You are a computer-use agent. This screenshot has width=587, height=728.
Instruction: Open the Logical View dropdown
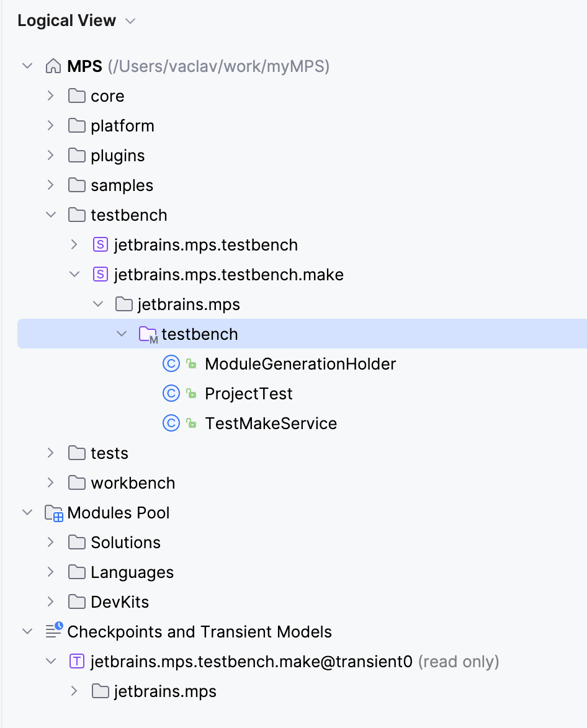tap(130, 21)
